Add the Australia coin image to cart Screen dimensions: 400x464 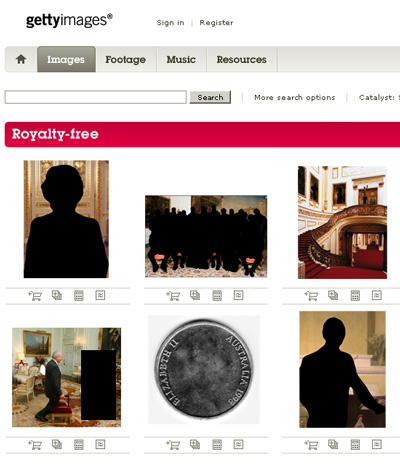[173, 445]
